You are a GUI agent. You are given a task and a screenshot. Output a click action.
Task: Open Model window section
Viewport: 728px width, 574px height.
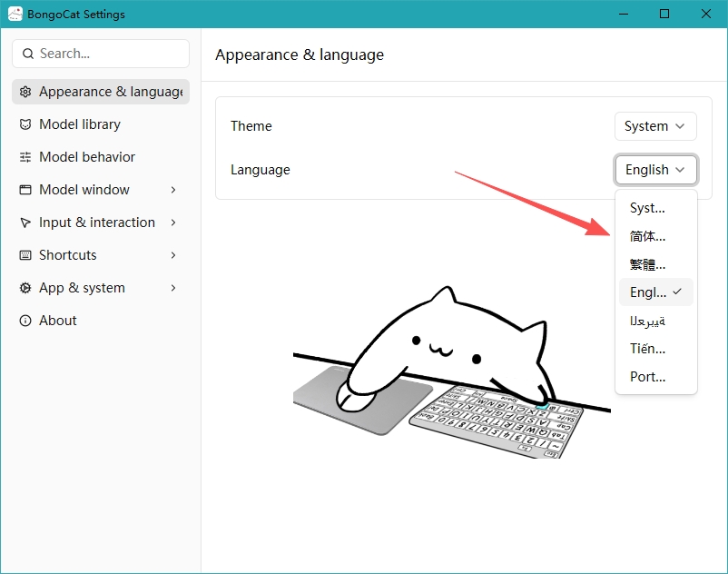(x=101, y=190)
